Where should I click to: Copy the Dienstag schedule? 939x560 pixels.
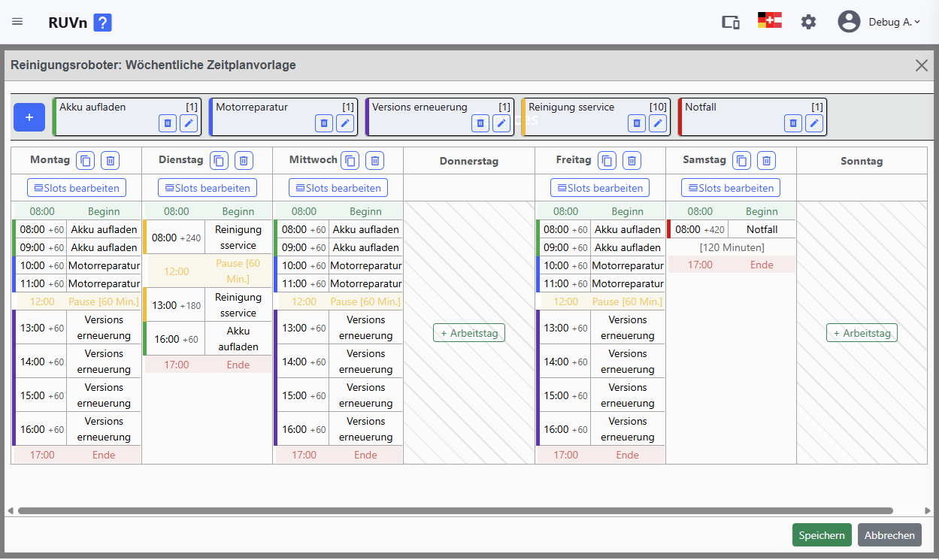(x=219, y=160)
